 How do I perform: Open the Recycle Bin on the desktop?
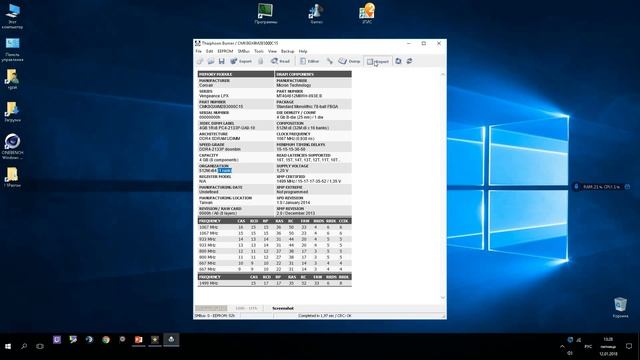620,307
